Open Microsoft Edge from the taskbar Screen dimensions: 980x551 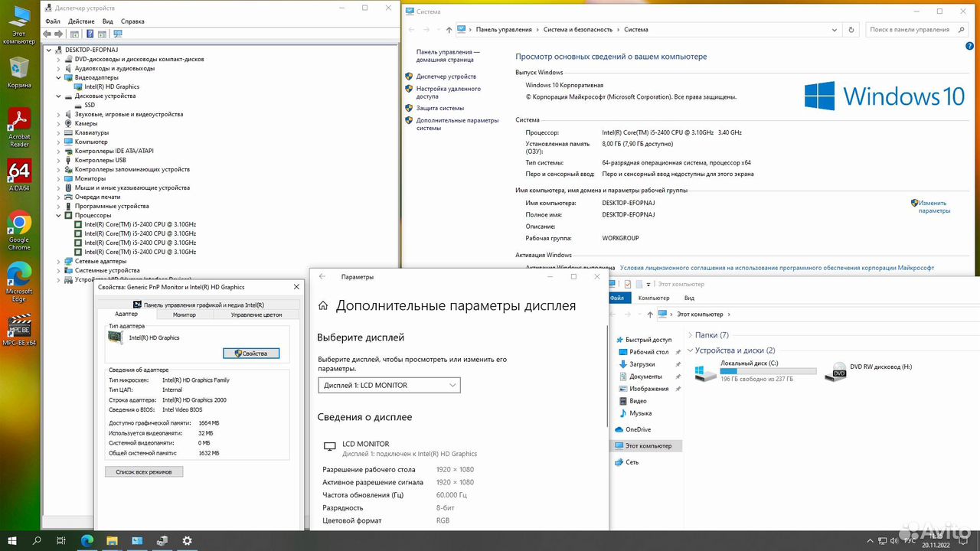click(x=87, y=540)
